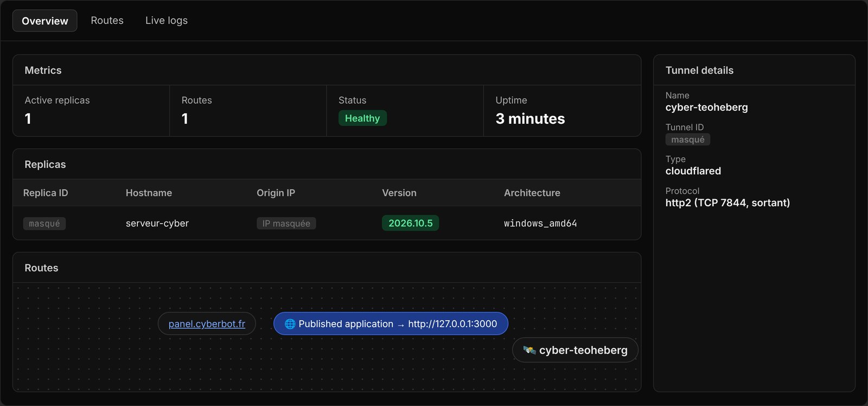Click the globe icon in Published application node

coord(290,324)
